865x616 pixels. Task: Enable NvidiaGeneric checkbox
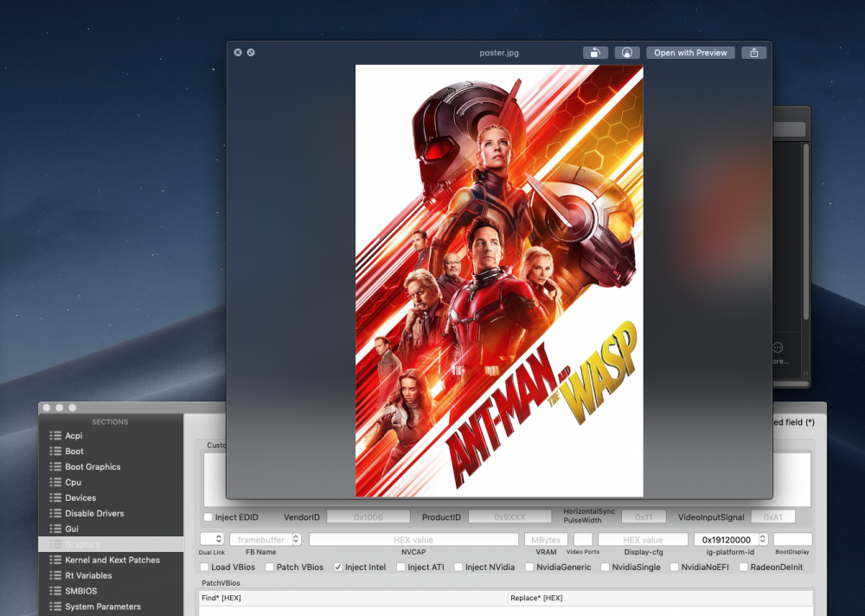point(529,567)
